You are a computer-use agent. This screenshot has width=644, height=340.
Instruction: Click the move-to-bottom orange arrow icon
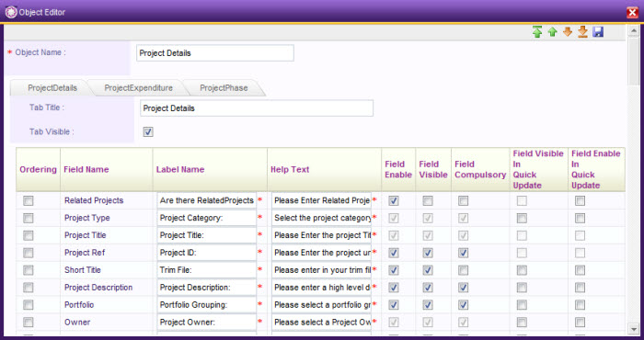582,32
